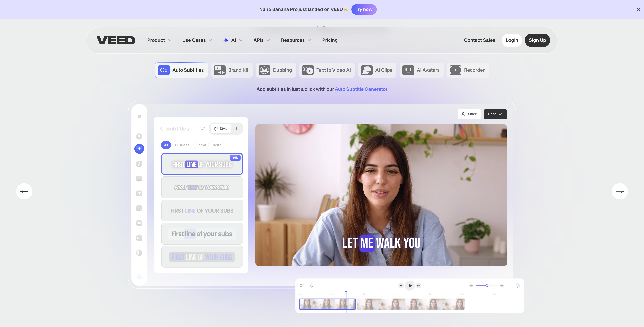Click the blue plus sidebar button
This screenshot has width=644, height=327.
[139, 149]
